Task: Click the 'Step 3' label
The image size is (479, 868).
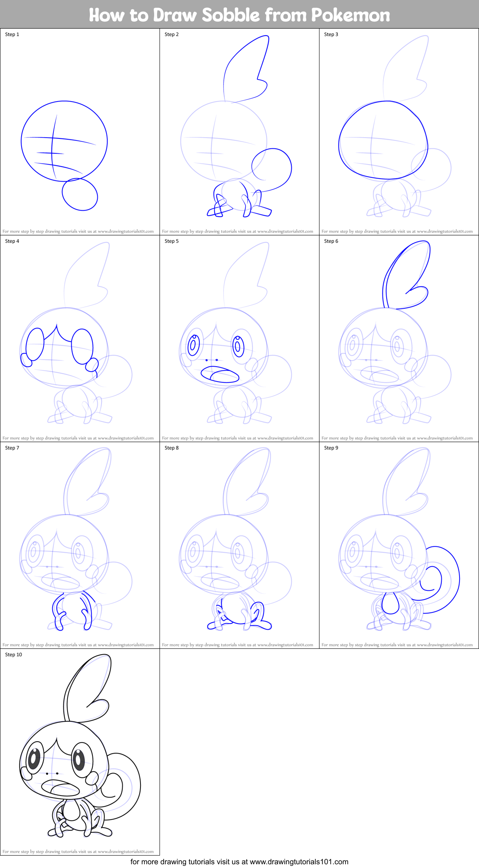Action: [331, 34]
